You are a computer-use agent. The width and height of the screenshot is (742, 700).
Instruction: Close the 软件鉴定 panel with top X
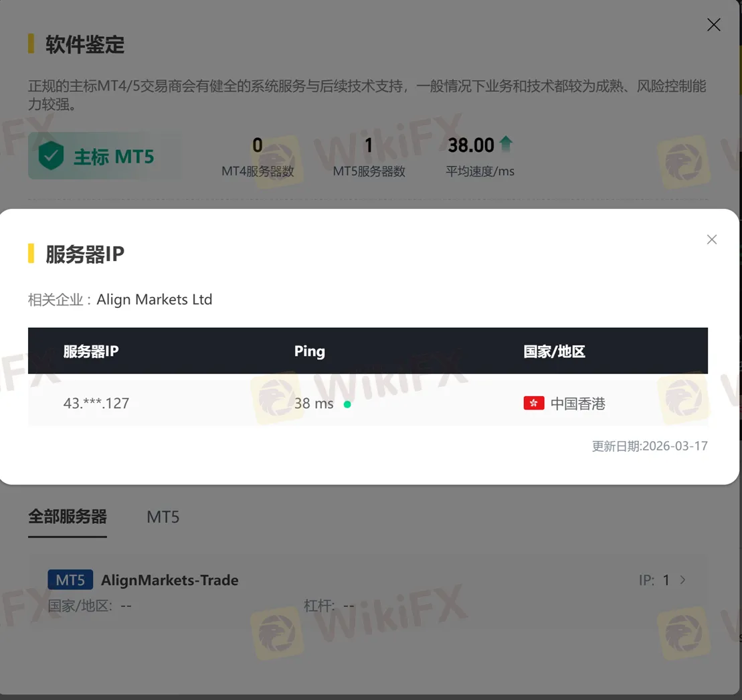click(714, 25)
